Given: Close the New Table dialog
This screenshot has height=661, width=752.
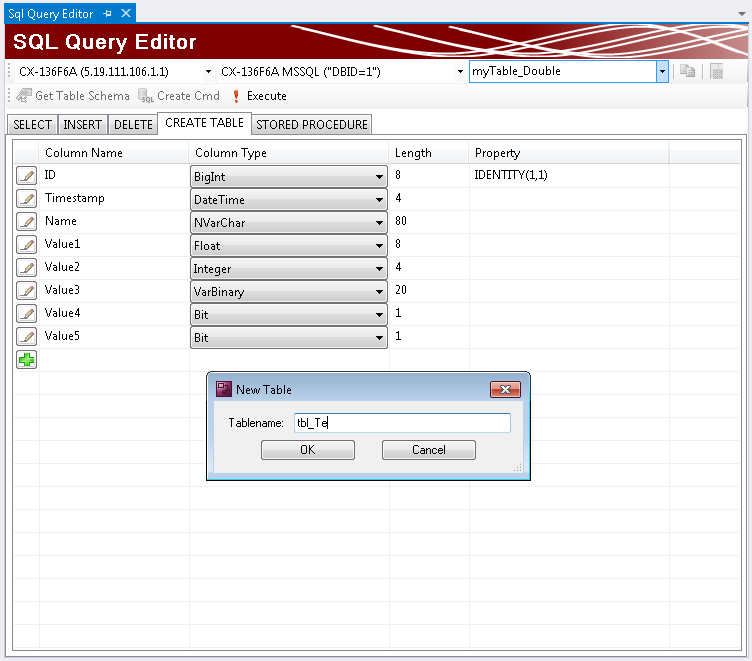Looking at the screenshot, I should coord(505,390).
